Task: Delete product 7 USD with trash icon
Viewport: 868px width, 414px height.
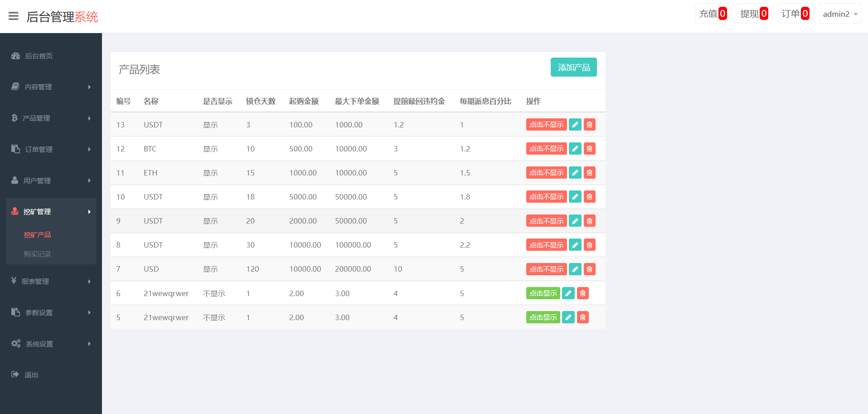Action: (589, 269)
